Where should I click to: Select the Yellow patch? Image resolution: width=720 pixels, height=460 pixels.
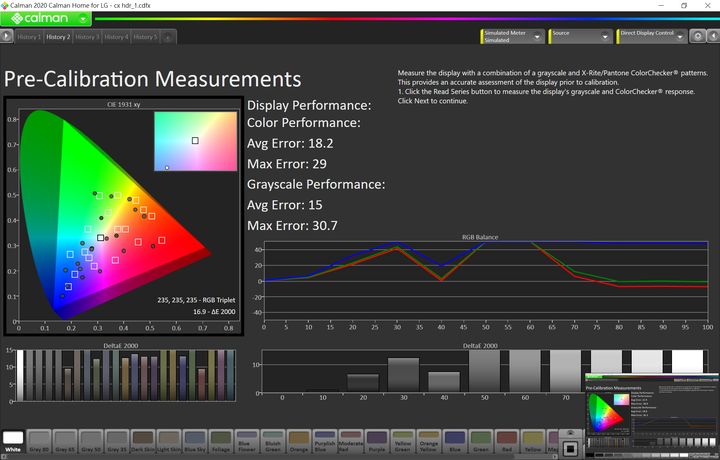point(533,441)
